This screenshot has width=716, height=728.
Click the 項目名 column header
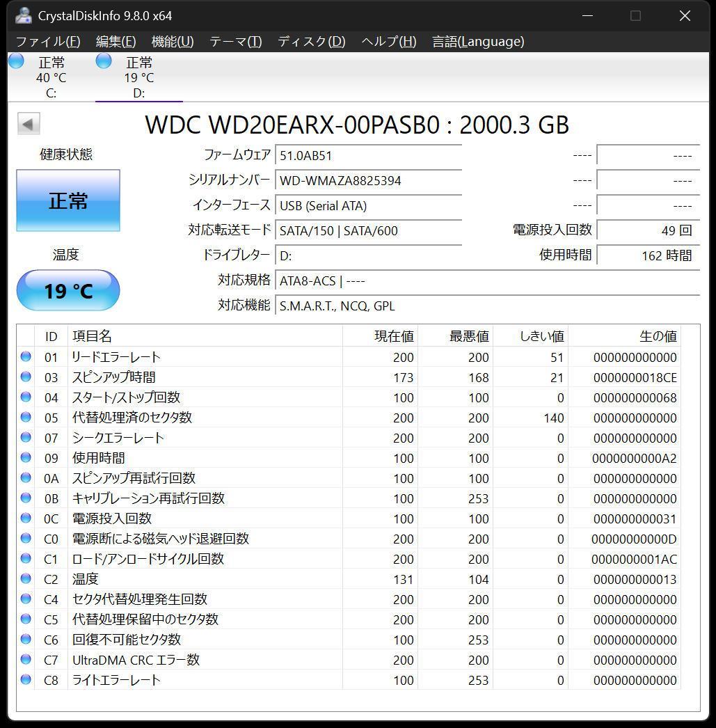coord(205,336)
